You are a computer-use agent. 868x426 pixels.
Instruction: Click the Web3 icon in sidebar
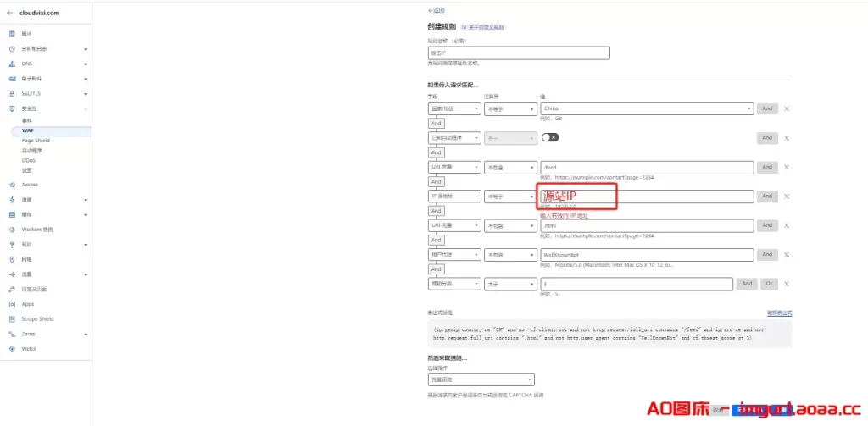pos(12,349)
